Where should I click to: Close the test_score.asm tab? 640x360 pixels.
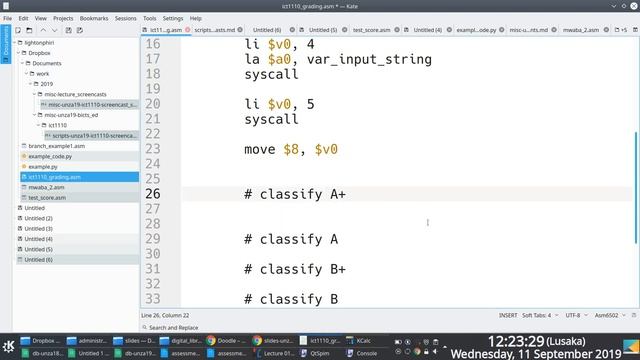click(x=397, y=30)
